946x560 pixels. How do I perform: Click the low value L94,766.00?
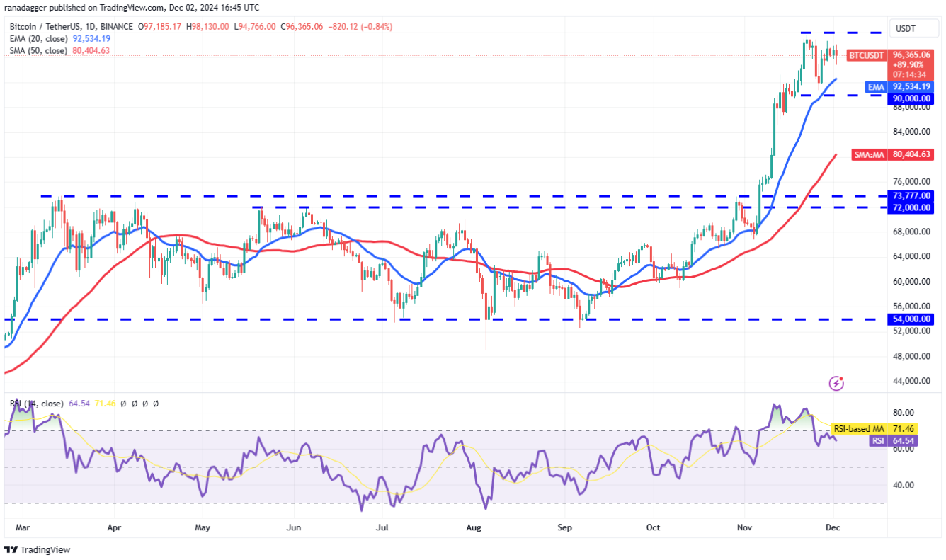click(255, 27)
